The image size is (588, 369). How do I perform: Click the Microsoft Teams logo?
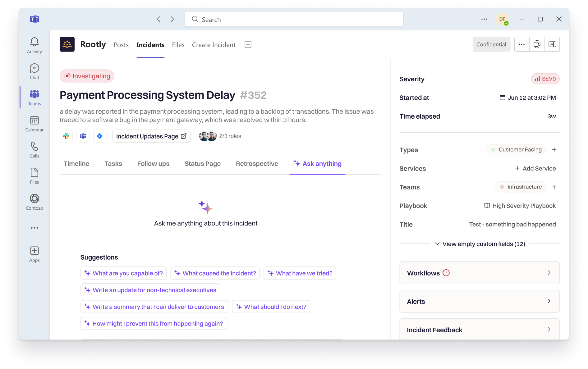[x=34, y=19]
